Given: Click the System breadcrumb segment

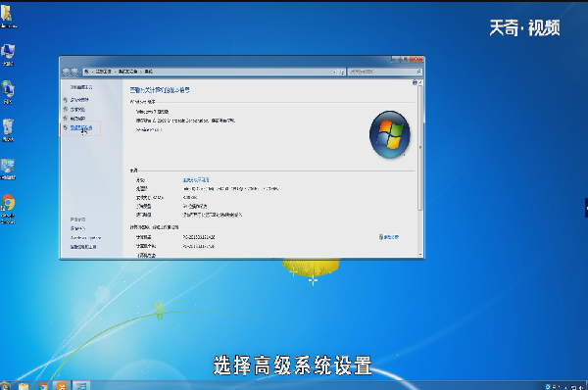Looking at the screenshot, I should 149,72.
